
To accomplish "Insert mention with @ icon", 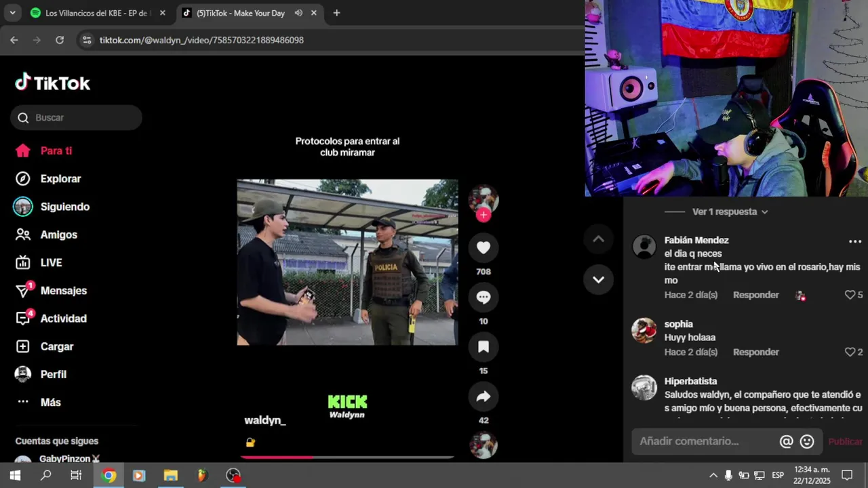I will (x=786, y=441).
